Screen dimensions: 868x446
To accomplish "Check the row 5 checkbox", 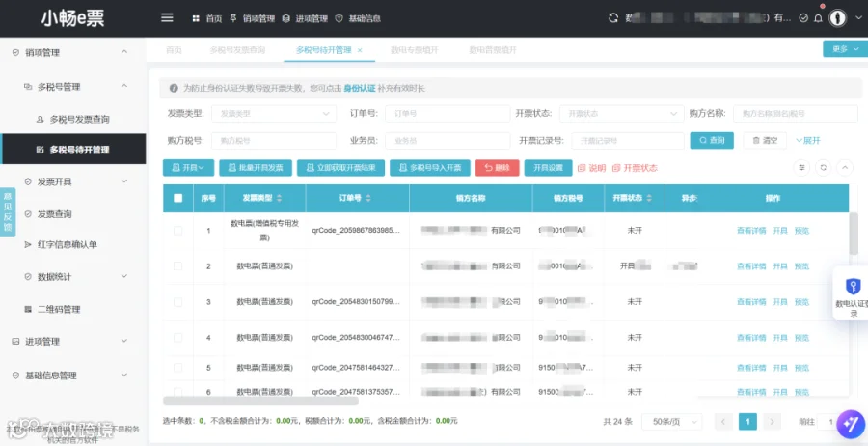I will coord(177,368).
